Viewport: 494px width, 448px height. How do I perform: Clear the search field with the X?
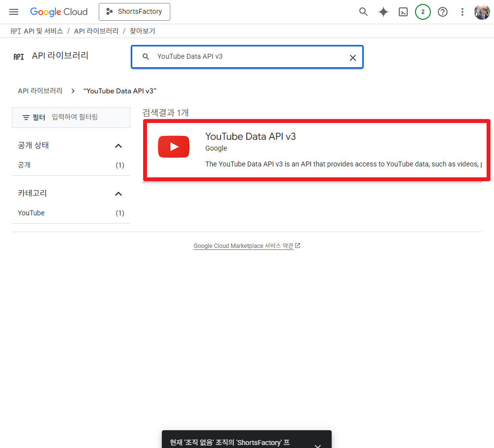click(x=353, y=57)
